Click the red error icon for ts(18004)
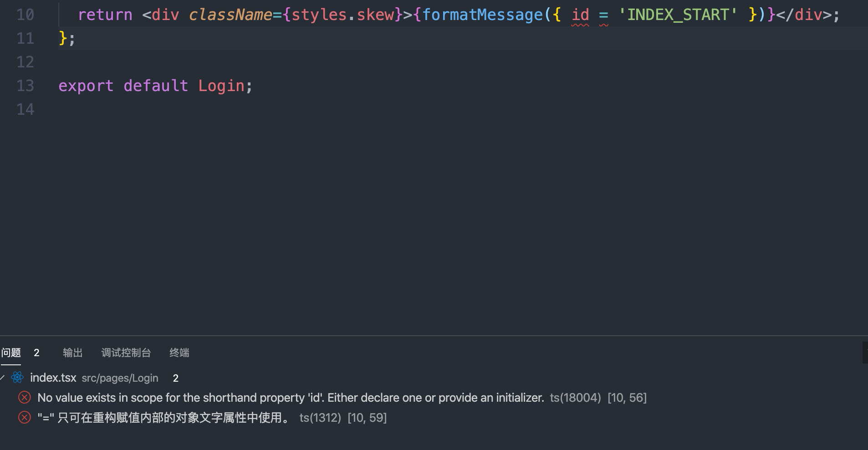The width and height of the screenshot is (868, 450). pos(24,397)
